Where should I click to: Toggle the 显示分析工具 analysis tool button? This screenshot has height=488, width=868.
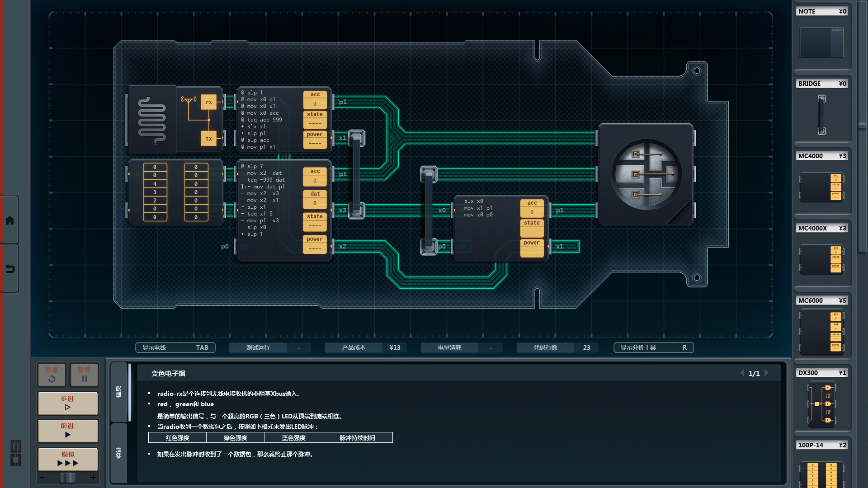click(653, 347)
